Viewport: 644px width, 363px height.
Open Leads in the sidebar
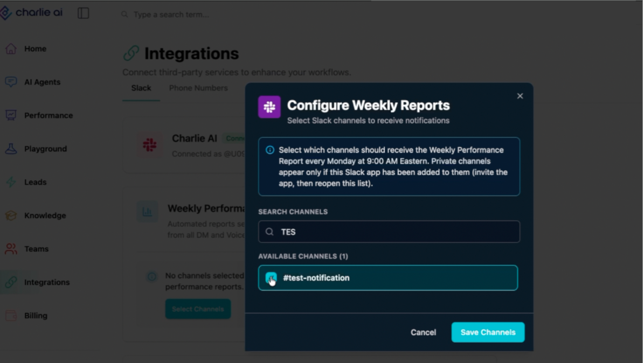35,182
